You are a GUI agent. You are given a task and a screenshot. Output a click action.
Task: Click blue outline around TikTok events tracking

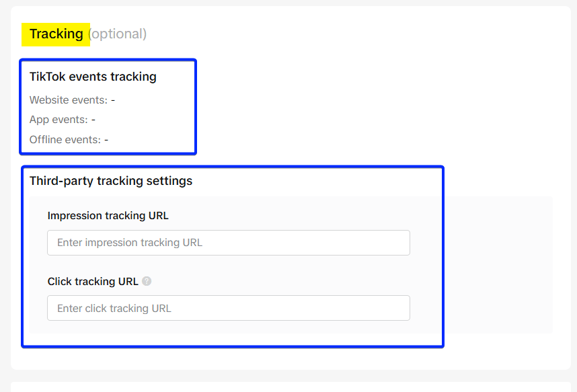pyautogui.click(x=196, y=108)
